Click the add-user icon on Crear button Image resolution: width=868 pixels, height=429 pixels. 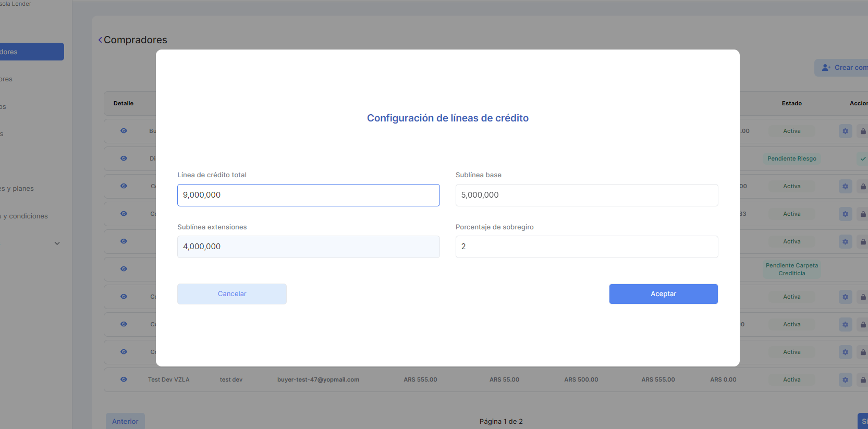pos(826,68)
